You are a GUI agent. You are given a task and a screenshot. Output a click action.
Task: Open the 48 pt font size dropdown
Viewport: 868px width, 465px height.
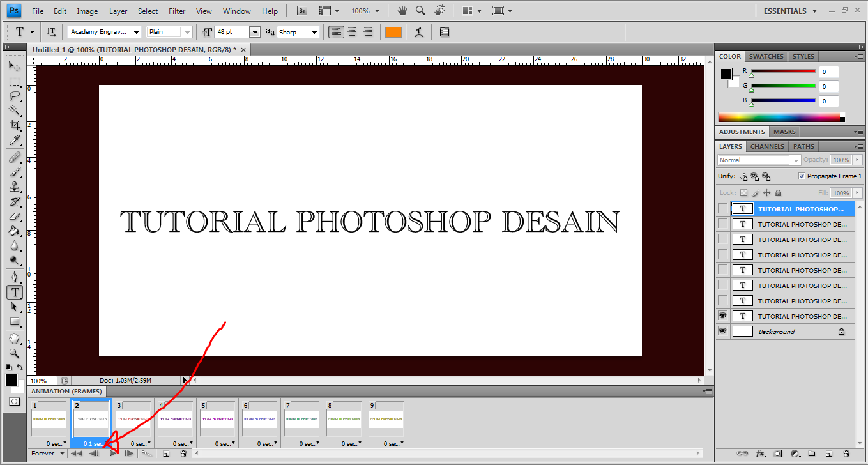[255, 32]
